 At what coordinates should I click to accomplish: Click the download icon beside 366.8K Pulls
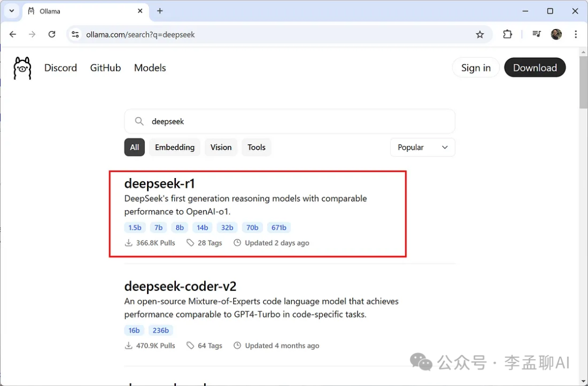128,243
